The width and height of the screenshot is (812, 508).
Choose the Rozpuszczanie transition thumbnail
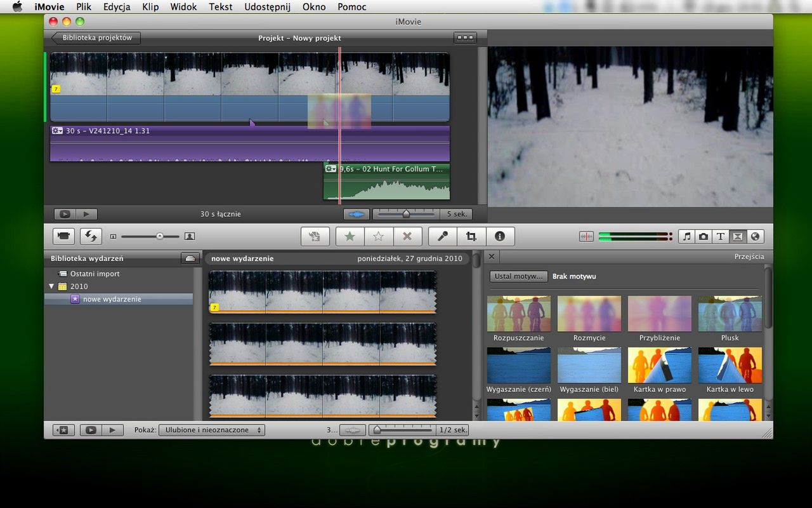(x=518, y=314)
